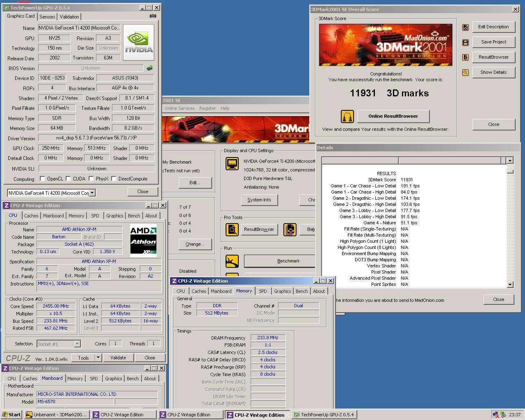Click the monitor icon in Display and CPU Settings

tap(232, 164)
